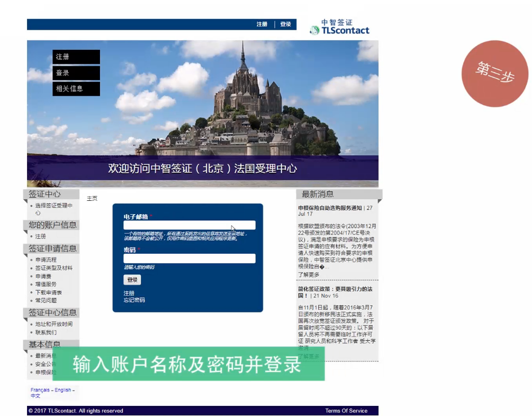Open the 申请费 page

click(42, 276)
